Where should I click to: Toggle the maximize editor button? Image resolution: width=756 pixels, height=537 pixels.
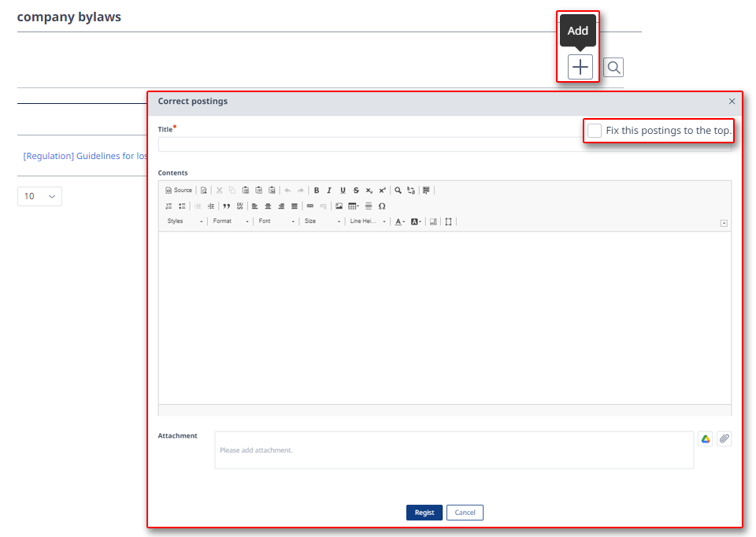[448, 222]
